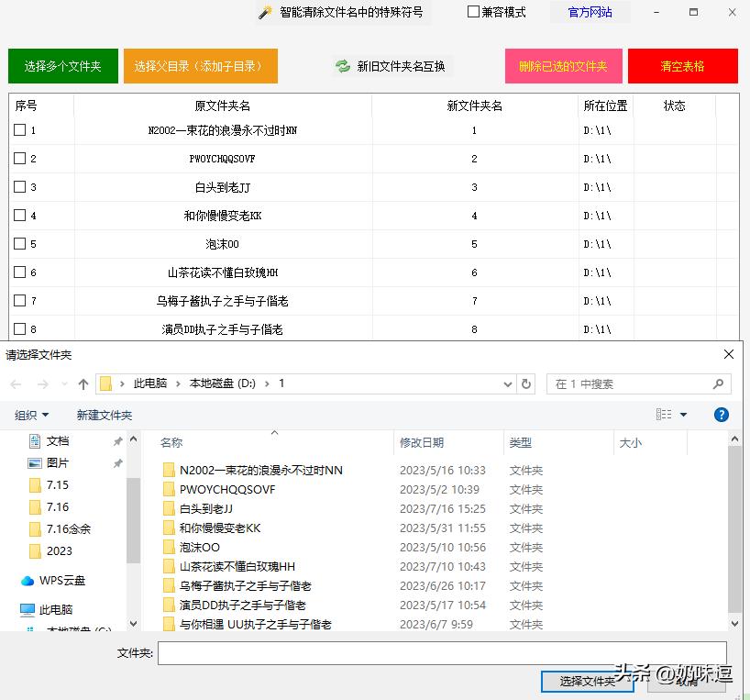
Task: Click the up-arrow to go to parent folder
Action: (x=83, y=384)
